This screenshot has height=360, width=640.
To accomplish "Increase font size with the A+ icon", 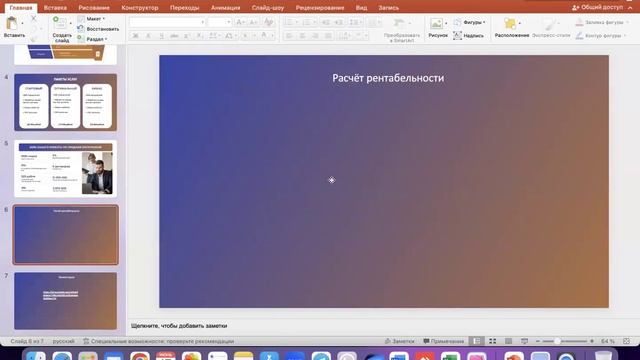I will 240,22.
